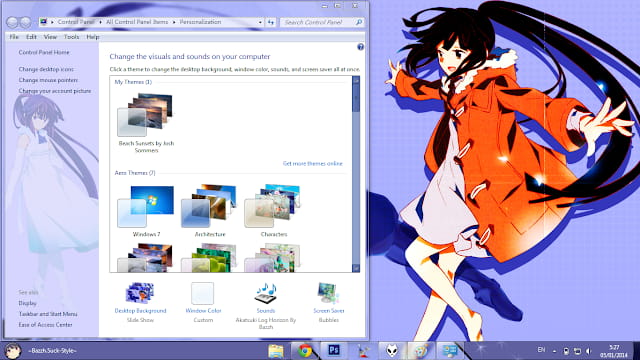
Task: Open Change your account picture
Action: [55, 91]
